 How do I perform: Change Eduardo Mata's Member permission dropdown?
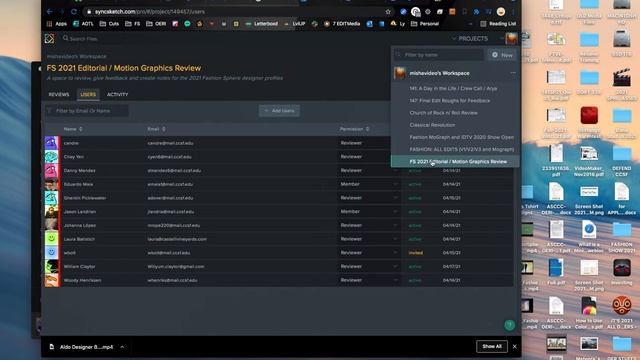[x=369, y=184]
